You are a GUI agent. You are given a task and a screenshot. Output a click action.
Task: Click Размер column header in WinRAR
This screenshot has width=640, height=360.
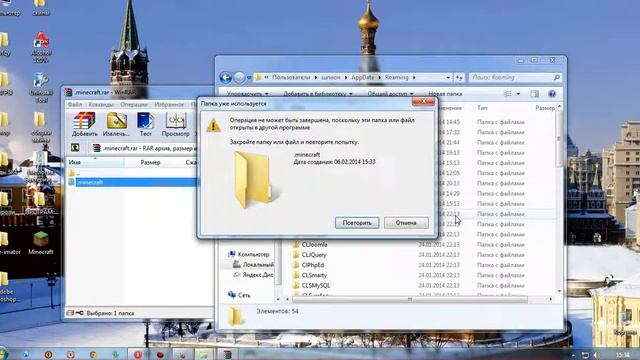[x=151, y=162]
